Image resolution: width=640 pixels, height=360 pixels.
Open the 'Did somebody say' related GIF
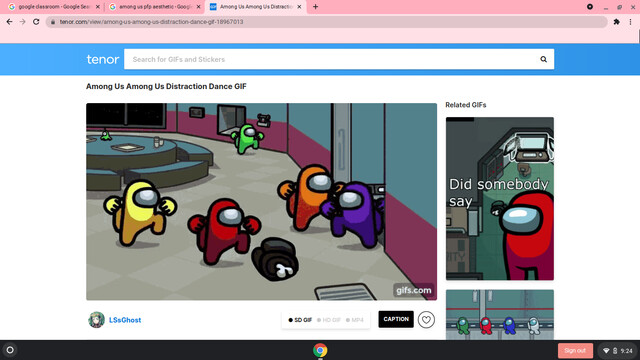[x=500, y=199]
